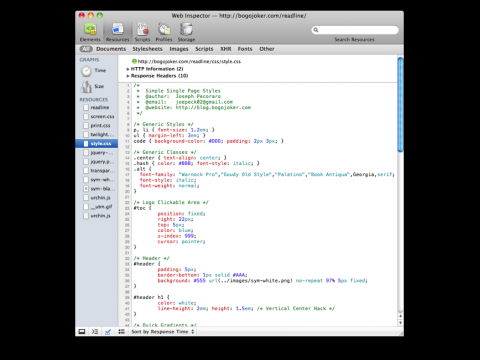This screenshot has width=480, height=360.
Task: Click the '/* Generic Styles */' comment line
Action: coord(163,124)
